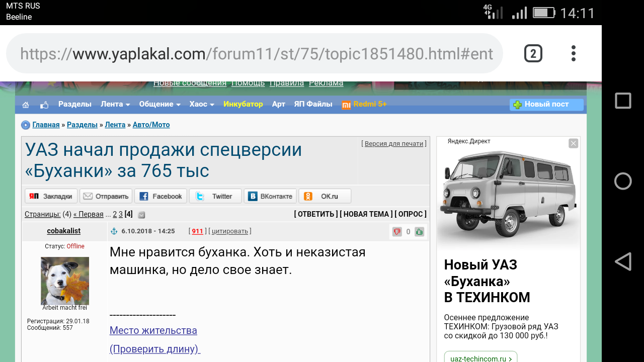Open ЯП Файлы in the navbar

click(x=313, y=104)
